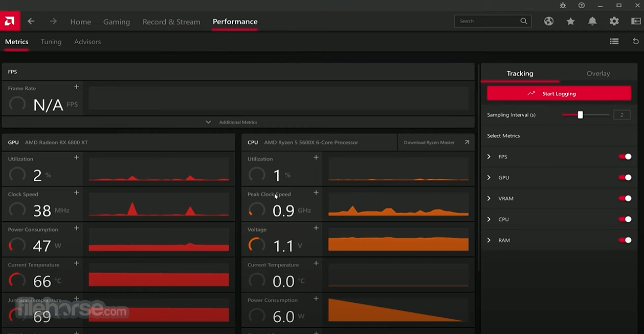
Task: Go back with the left arrow
Action: 31,22
